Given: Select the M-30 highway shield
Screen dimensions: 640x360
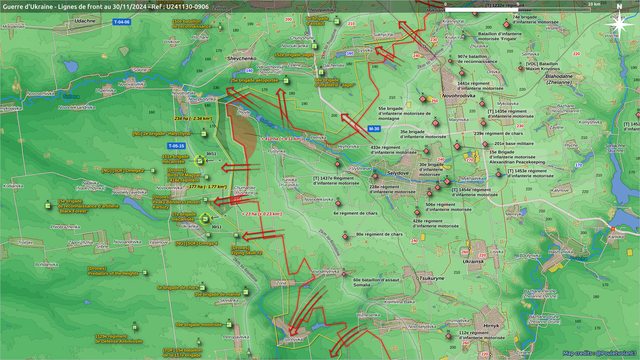Looking at the screenshot, I should tap(374, 129).
